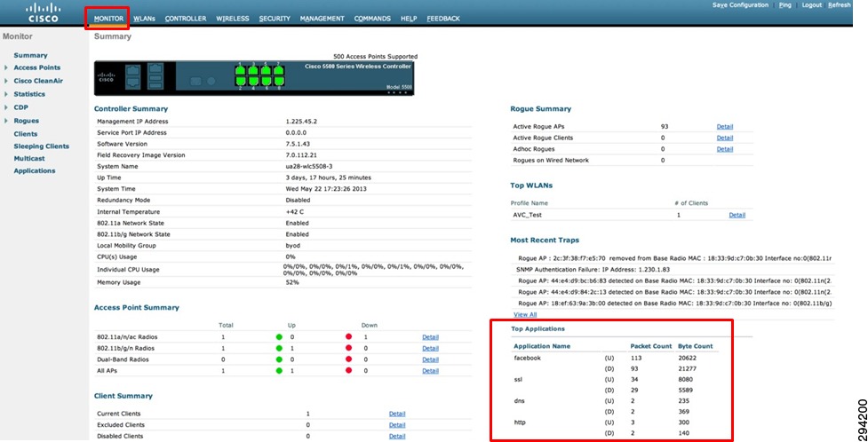
Task: Click the facebook application name
Action: [x=527, y=358]
